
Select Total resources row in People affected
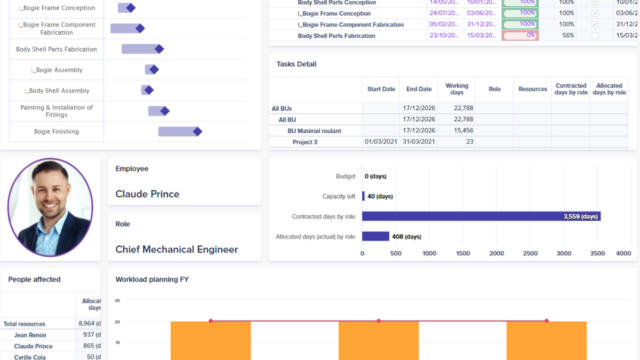click(x=51, y=324)
